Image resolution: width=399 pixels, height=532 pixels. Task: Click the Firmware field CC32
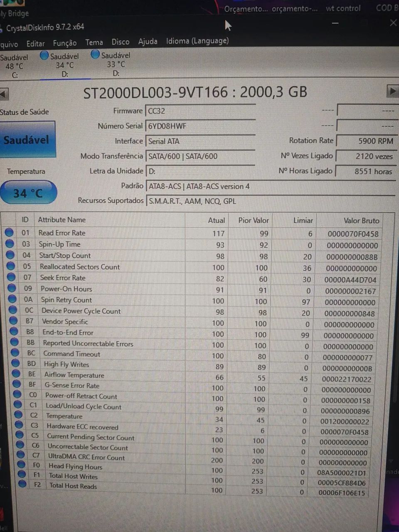(x=200, y=111)
